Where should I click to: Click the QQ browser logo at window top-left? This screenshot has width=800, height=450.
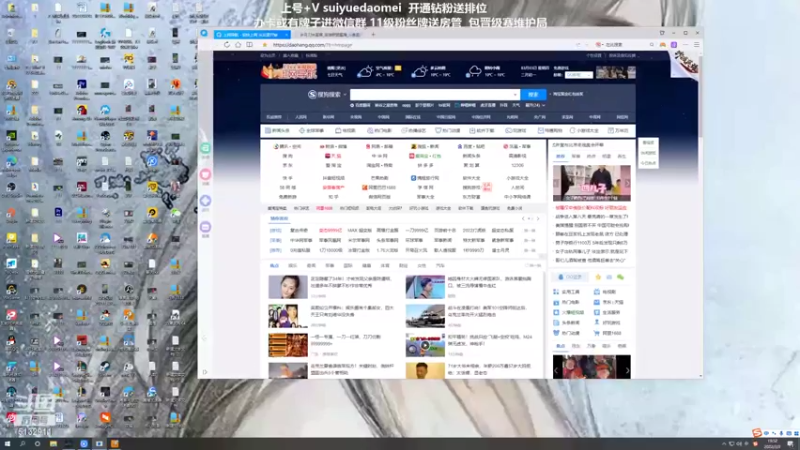pyautogui.click(x=204, y=33)
